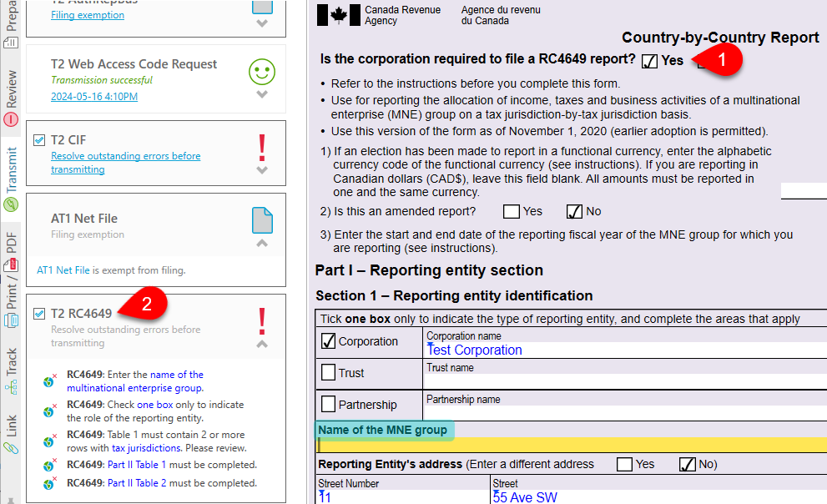The image size is (827, 504).
Task: Toggle the T2 RC4649 transmit checkbox
Action: point(39,314)
